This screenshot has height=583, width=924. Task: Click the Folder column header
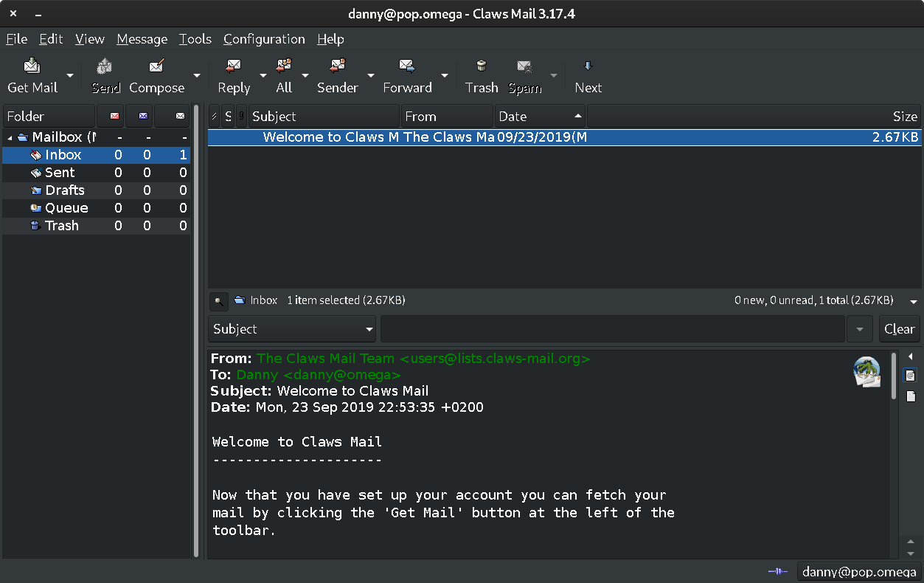(x=49, y=117)
